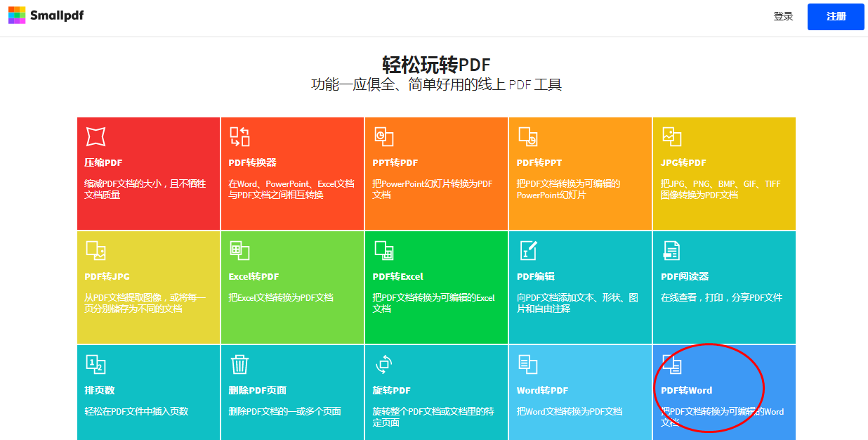
Task: Select the 删除PDF页面 title
Action: [257, 391]
